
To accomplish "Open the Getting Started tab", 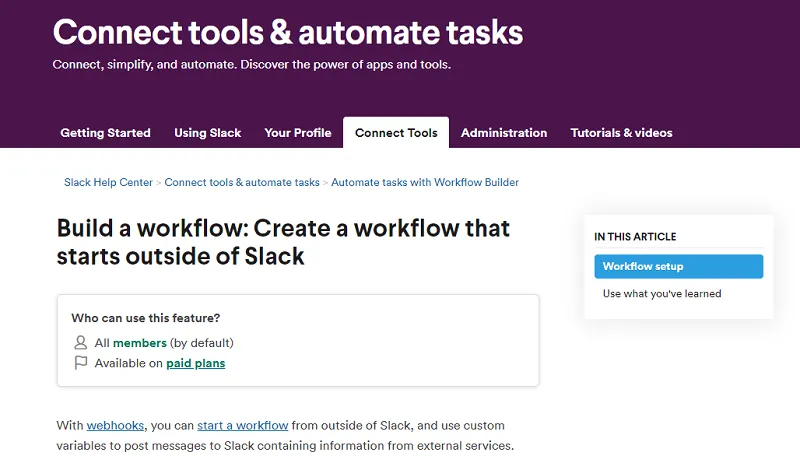I will click(105, 133).
